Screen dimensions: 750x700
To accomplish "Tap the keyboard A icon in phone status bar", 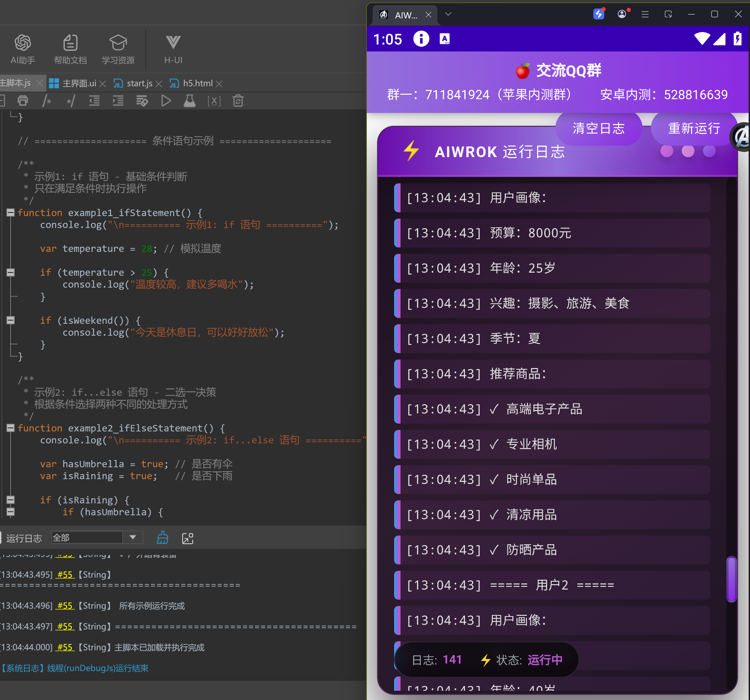I will tap(445, 39).
